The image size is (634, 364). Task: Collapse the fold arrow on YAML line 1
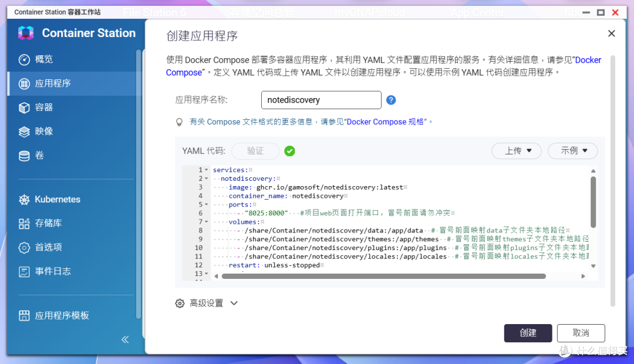click(206, 170)
